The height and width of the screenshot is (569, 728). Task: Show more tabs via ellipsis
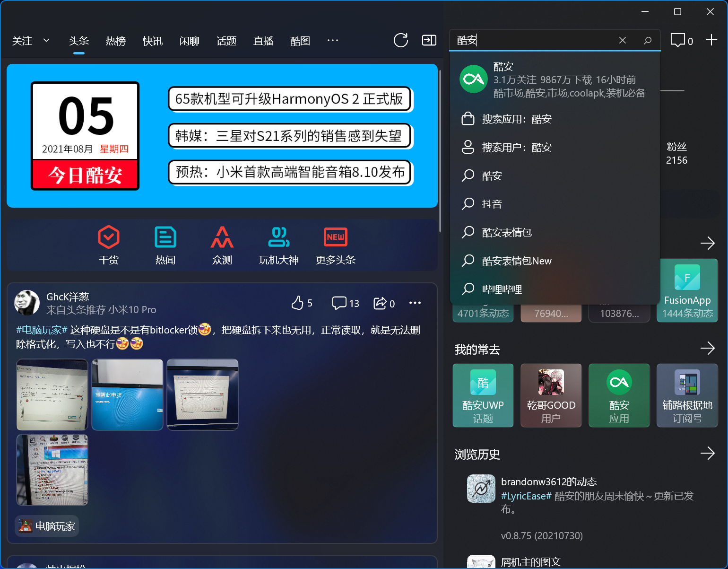click(x=333, y=40)
